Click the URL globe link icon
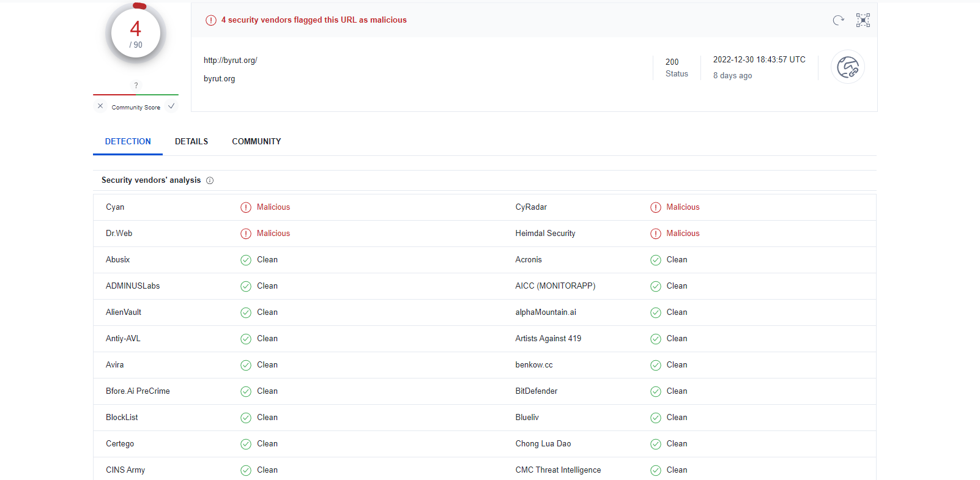Screen dimensions: 980x480 [847, 67]
